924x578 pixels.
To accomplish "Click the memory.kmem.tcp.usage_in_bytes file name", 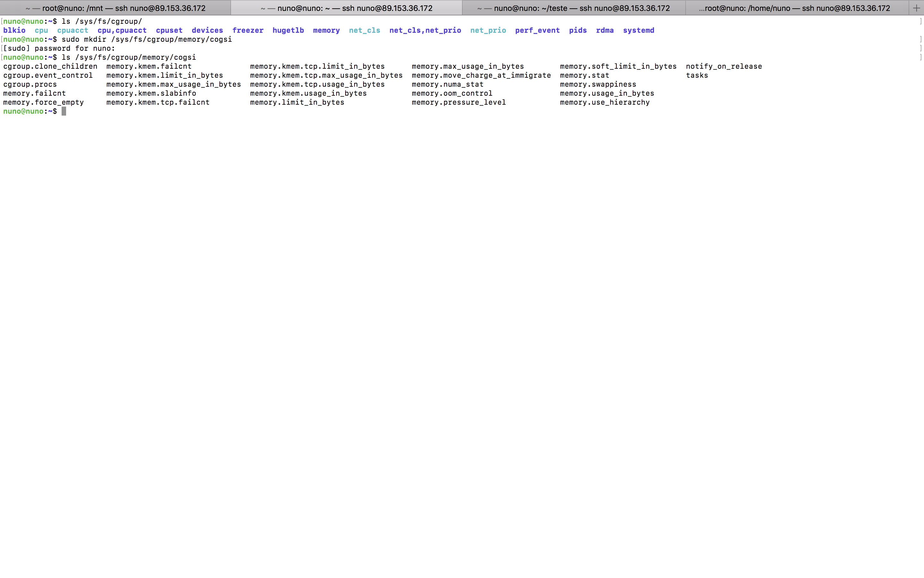I will 317,84.
